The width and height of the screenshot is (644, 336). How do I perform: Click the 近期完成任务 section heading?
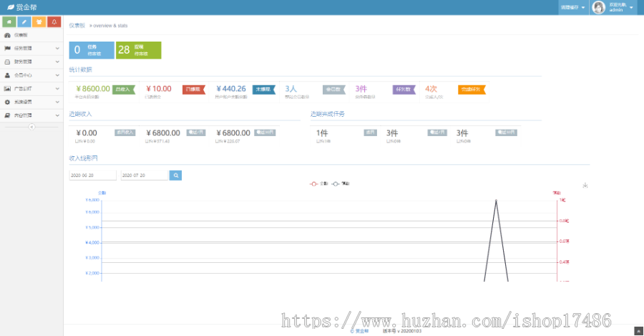327,114
